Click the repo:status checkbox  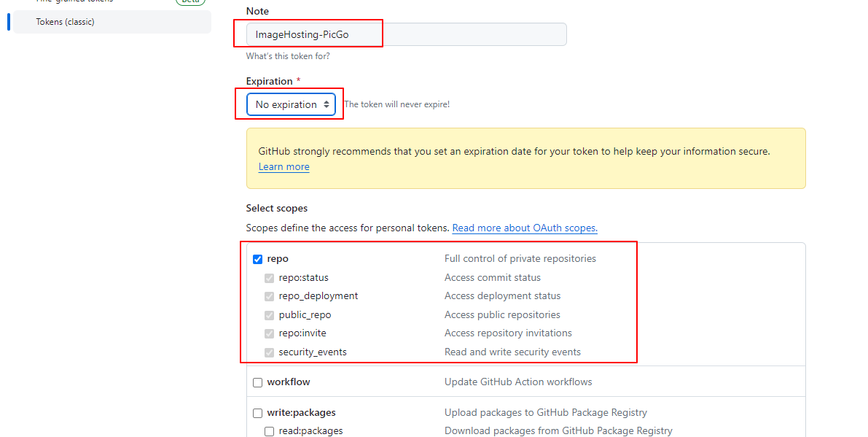coord(269,278)
